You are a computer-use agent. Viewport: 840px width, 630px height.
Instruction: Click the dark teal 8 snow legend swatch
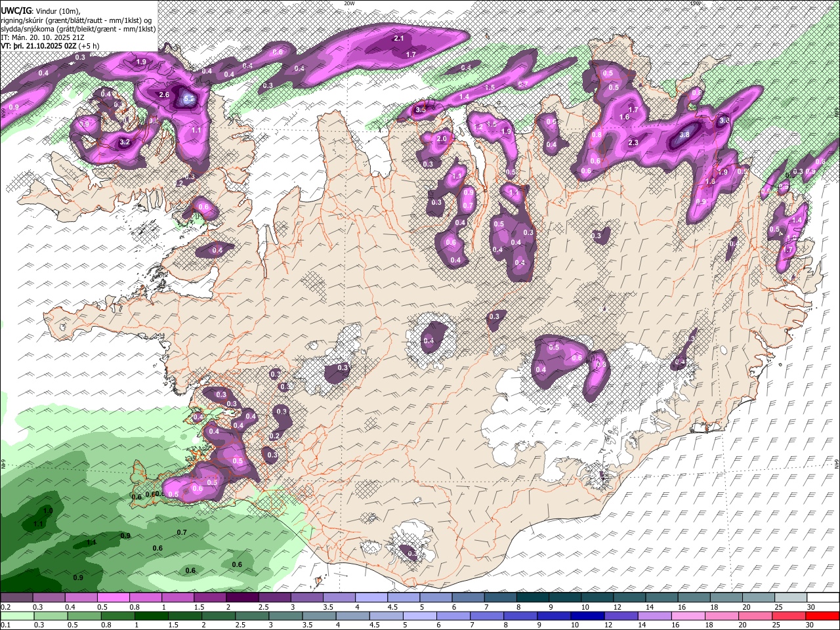533,598
